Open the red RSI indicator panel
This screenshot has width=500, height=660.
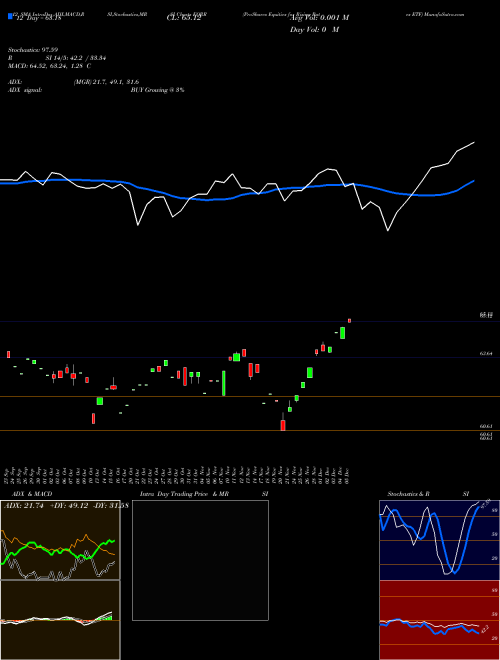pyautogui.click(x=439, y=620)
